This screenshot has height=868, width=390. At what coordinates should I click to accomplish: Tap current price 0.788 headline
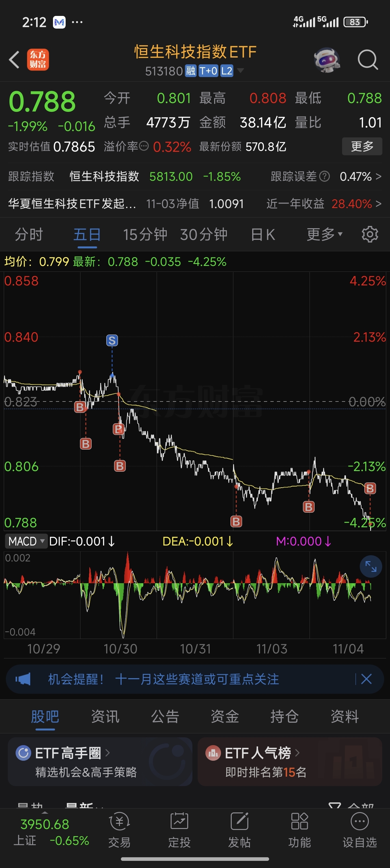coord(42,102)
